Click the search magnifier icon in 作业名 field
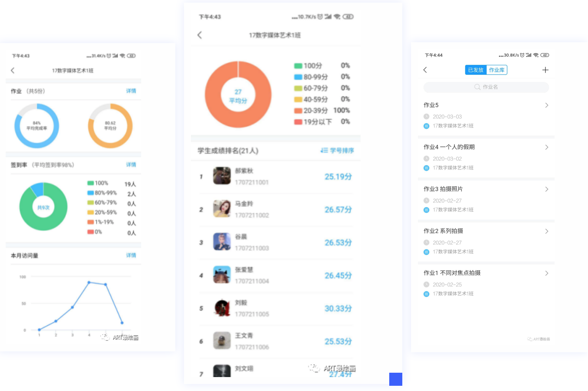This screenshot has height=391, width=588. (x=477, y=87)
